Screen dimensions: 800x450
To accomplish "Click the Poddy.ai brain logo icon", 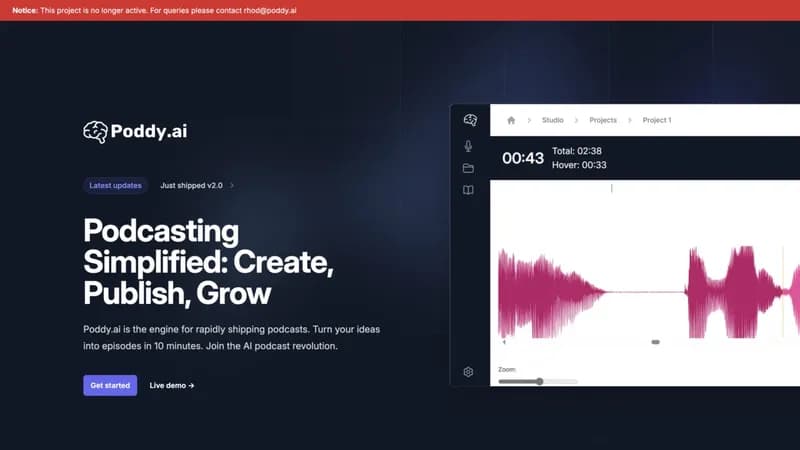I will click(95, 132).
